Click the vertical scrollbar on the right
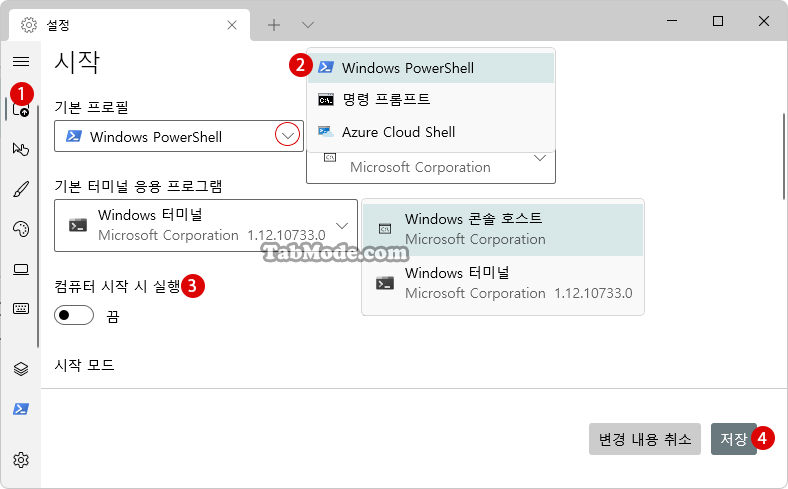The width and height of the screenshot is (788, 489). [784, 157]
